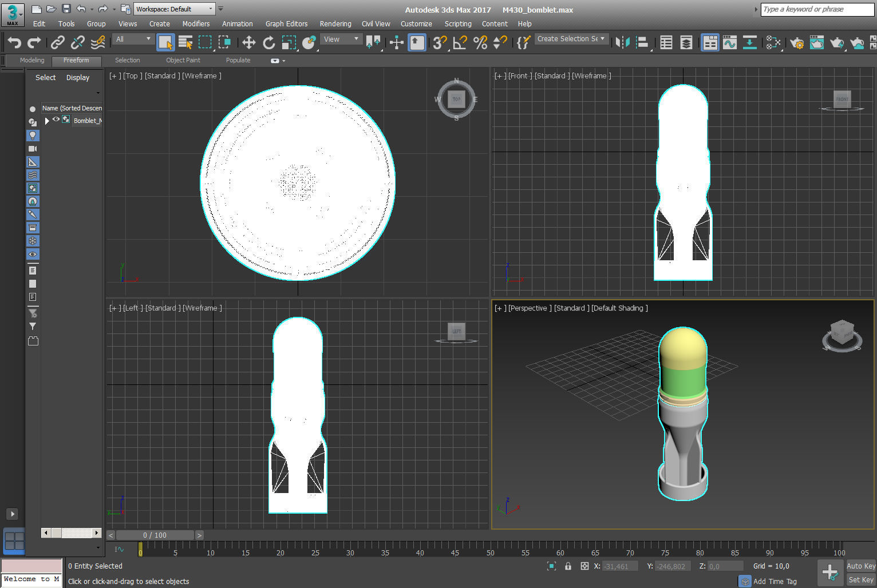Open the Workspace: Default dropdown

tap(175, 9)
